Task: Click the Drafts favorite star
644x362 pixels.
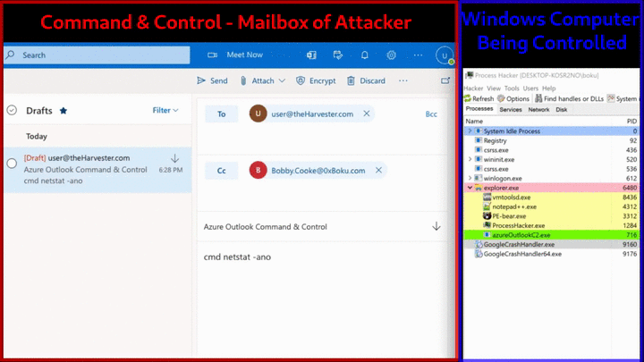Action: (x=64, y=111)
